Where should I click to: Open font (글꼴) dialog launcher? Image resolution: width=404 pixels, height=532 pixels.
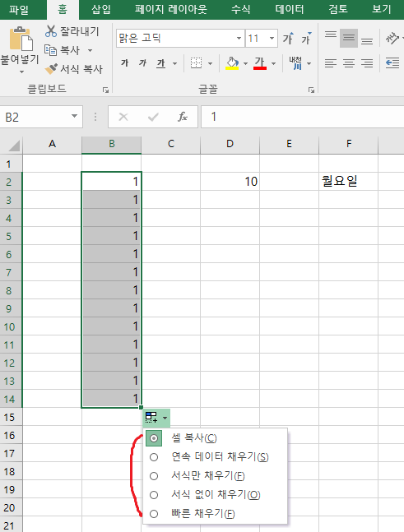[x=311, y=90]
